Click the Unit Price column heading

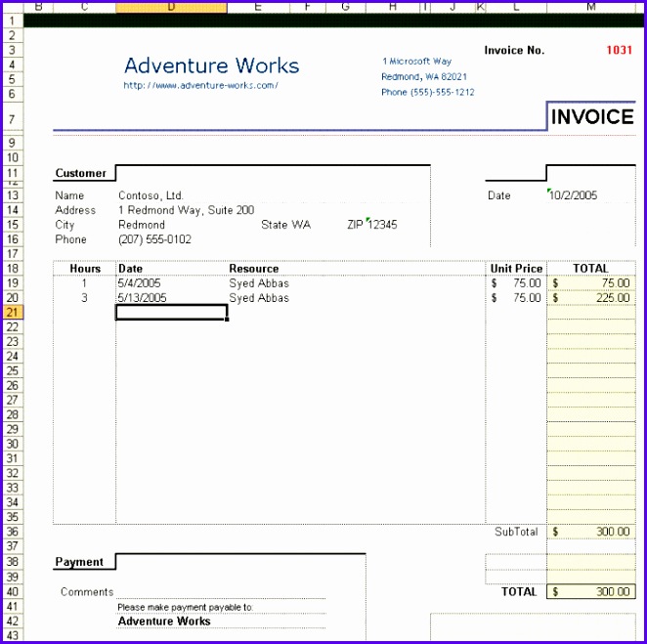point(516,269)
